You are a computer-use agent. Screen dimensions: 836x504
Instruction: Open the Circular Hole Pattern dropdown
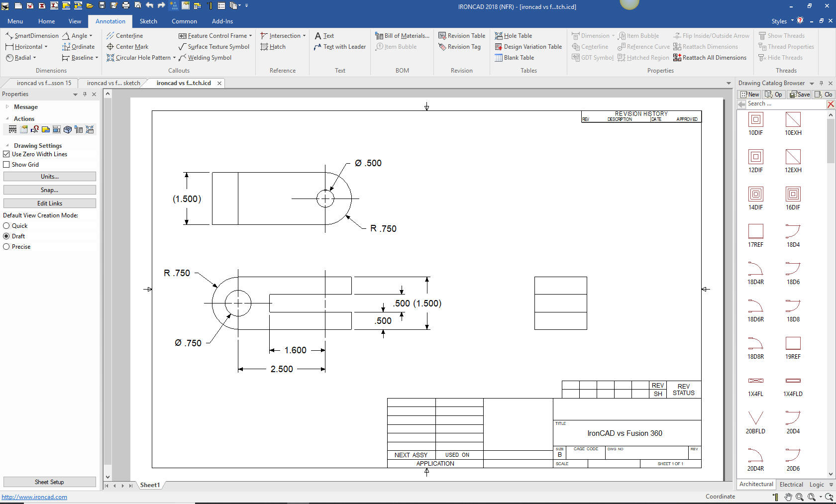(174, 58)
